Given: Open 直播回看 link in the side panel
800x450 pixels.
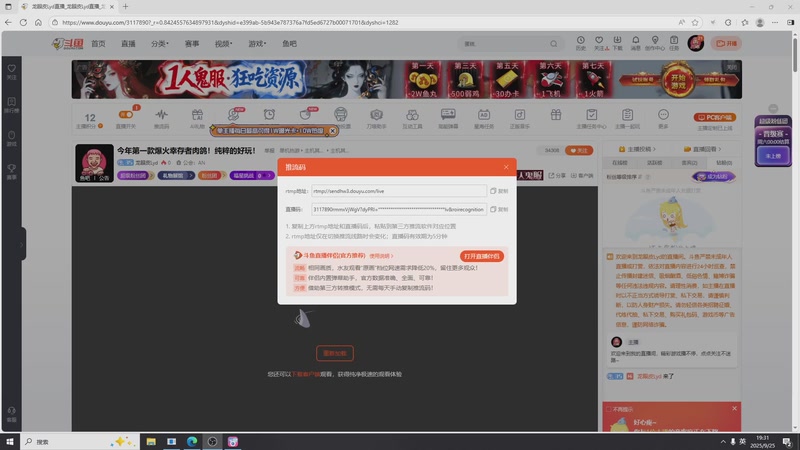Looking at the screenshot, I should tap(704, 149).
